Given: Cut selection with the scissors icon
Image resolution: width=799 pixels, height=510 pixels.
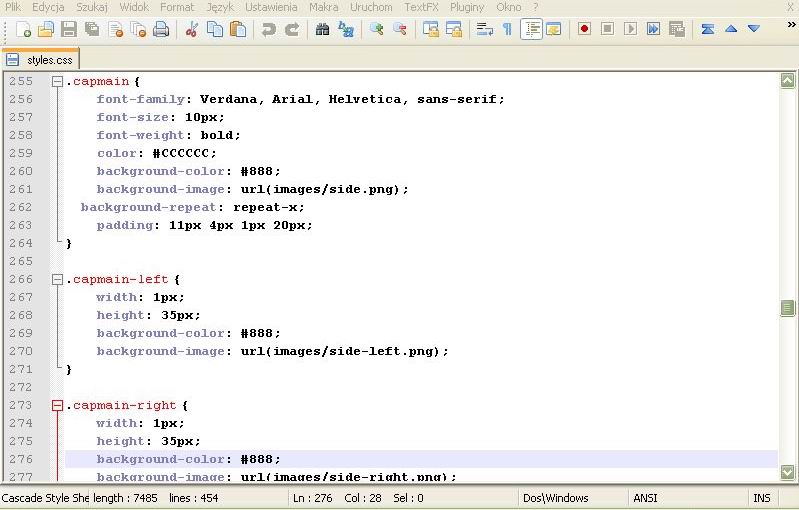Looking at the screenshot, I should click(192, 30).
